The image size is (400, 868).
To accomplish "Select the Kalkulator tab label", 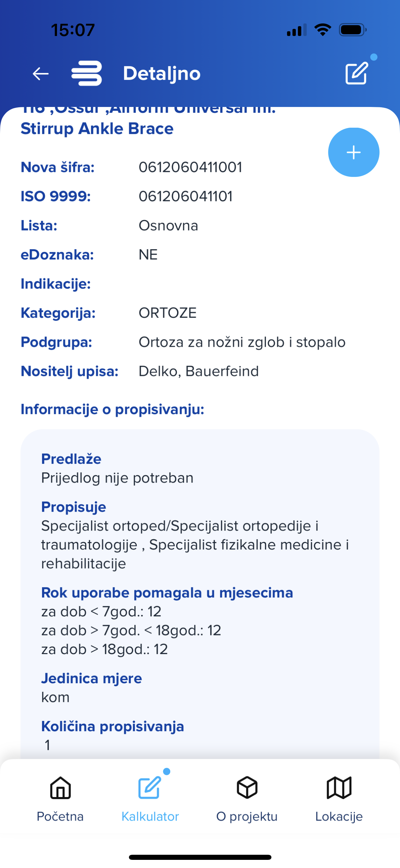I will [150, 816].
